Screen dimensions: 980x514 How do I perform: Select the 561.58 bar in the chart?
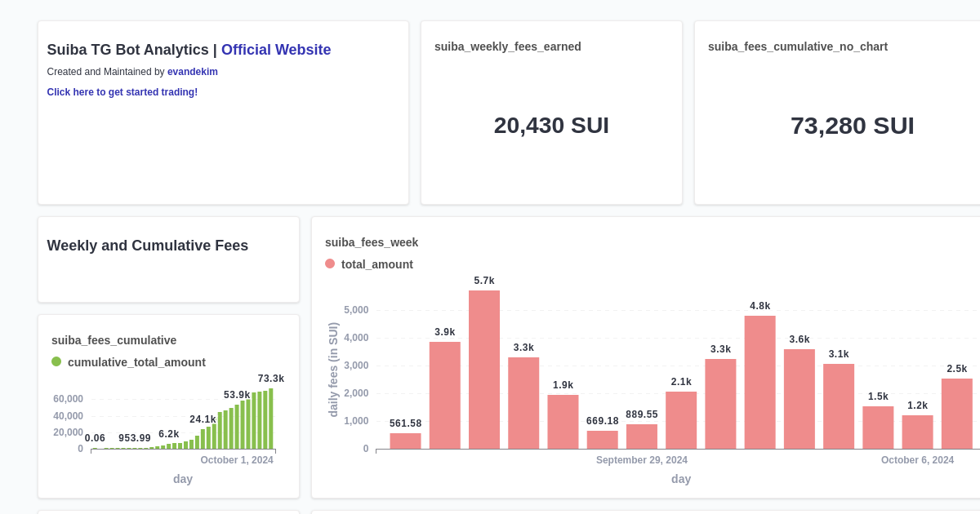[404, 441]
